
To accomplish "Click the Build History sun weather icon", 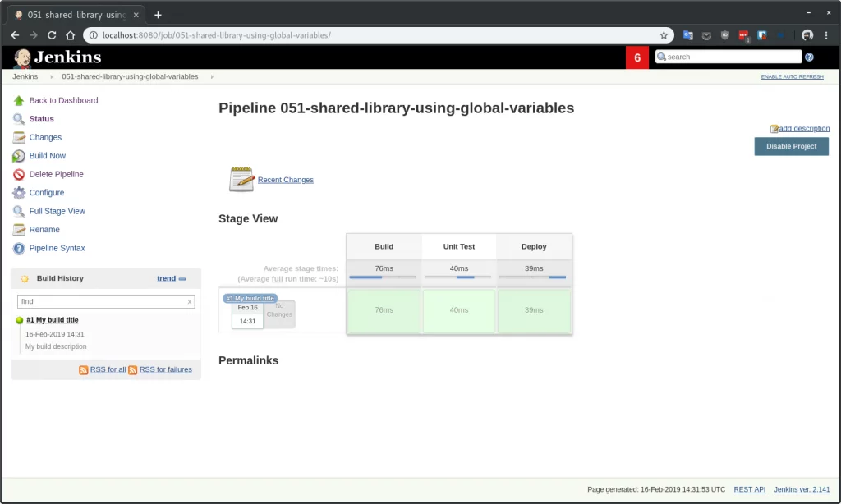I will coord(25,279).
